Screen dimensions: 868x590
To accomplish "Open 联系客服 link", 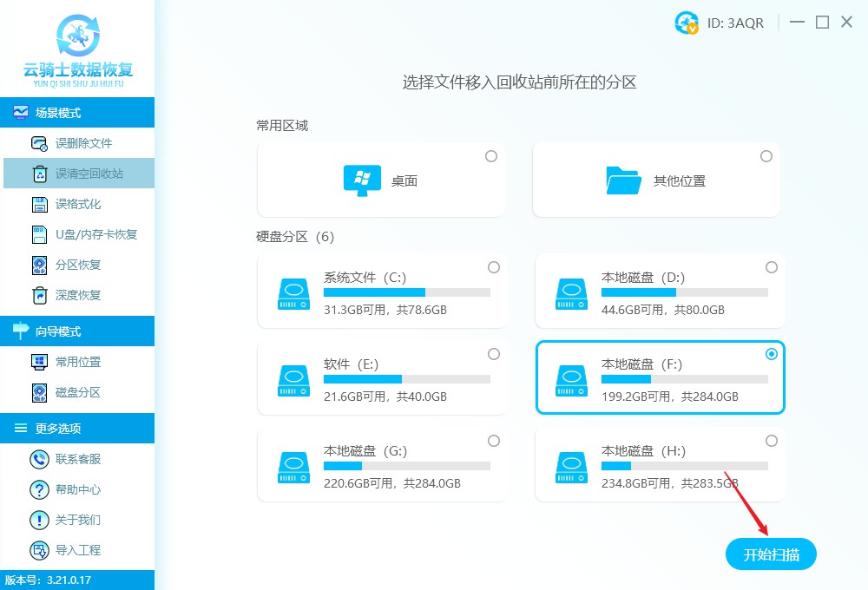I will 77,459.
